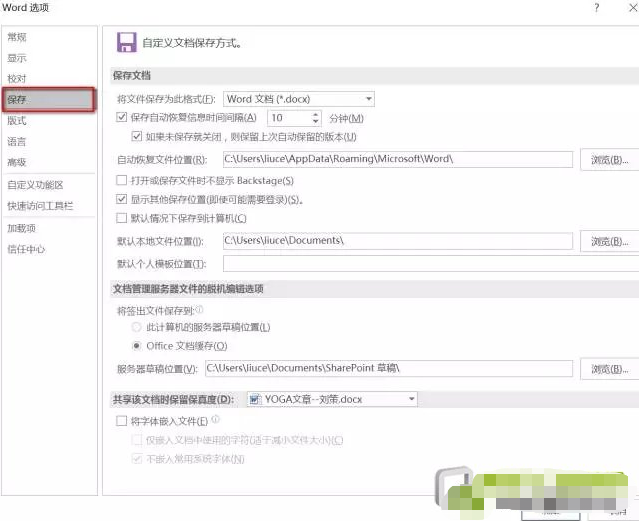Browse for the auto-recover file location

click(x=609, y=160)
